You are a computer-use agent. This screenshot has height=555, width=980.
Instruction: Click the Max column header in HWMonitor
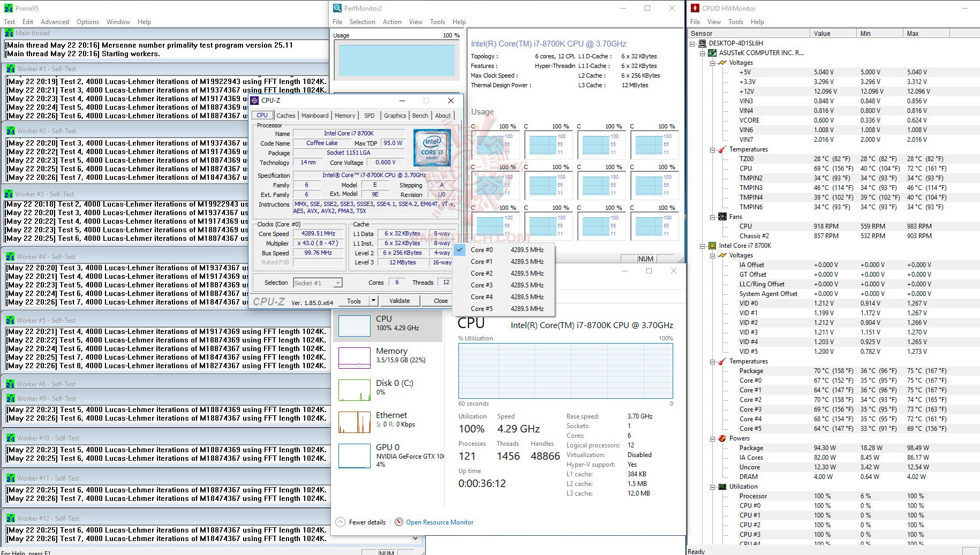click(926, 33)
